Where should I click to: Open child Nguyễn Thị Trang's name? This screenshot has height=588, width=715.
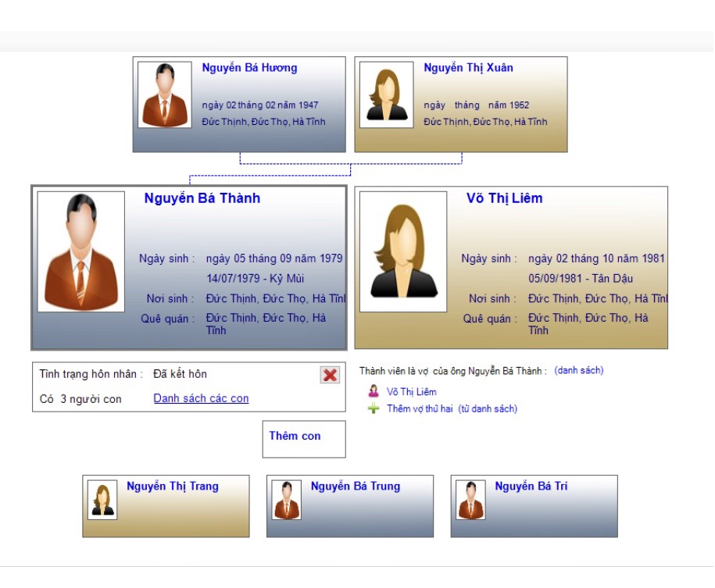173,486
